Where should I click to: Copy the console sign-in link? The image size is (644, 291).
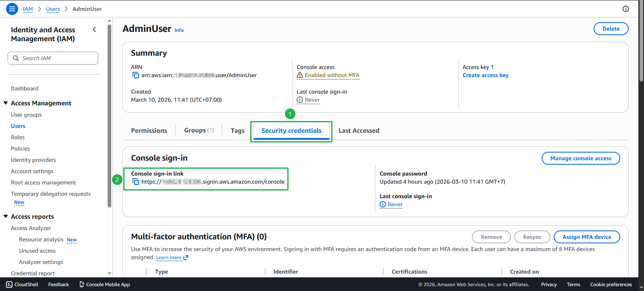coord(136,182)
